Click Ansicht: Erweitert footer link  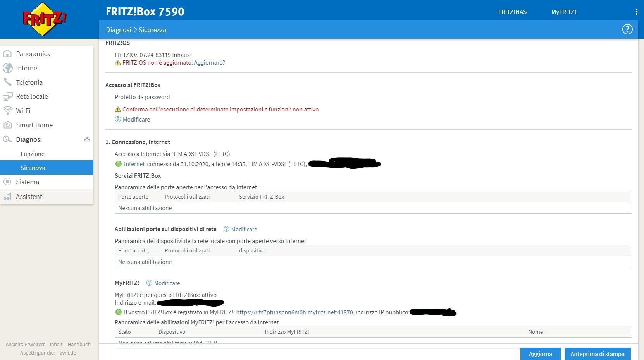(25, 344)
